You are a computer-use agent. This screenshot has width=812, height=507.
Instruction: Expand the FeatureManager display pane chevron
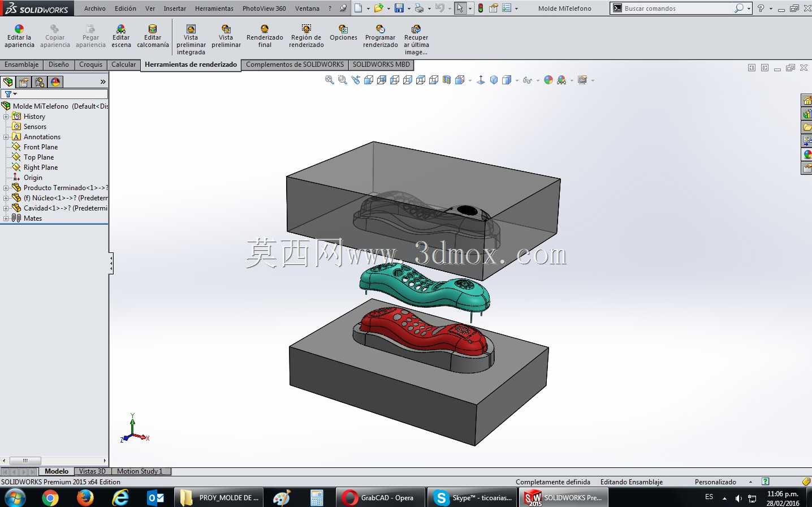click(103, 82)
